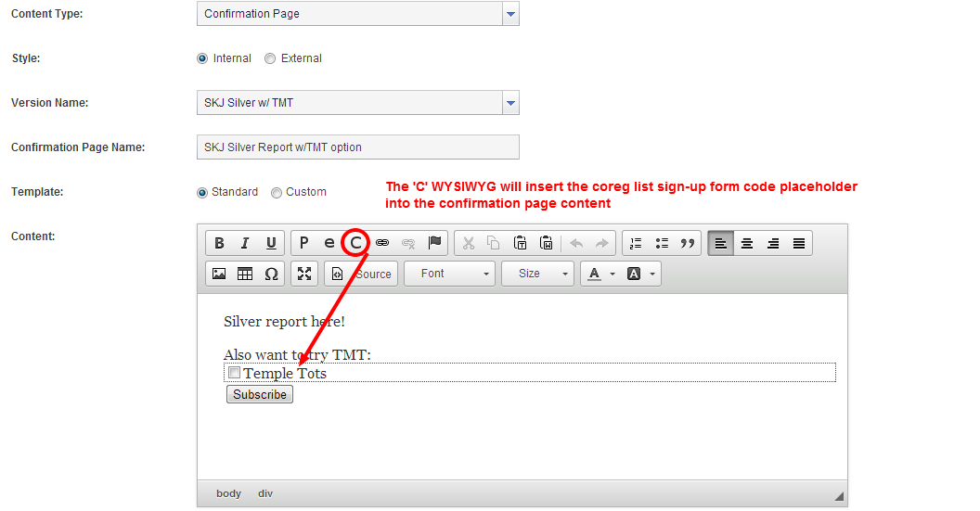Open the Font dropdown
The height and width of the screenshot is (511, 980).
coord(449,274)
